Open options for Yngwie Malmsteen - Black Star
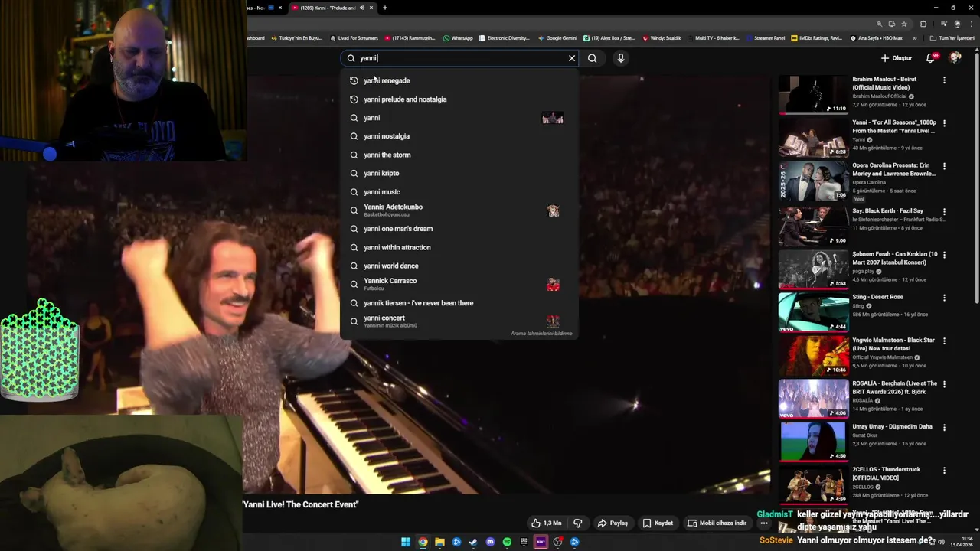 (944, 341)
